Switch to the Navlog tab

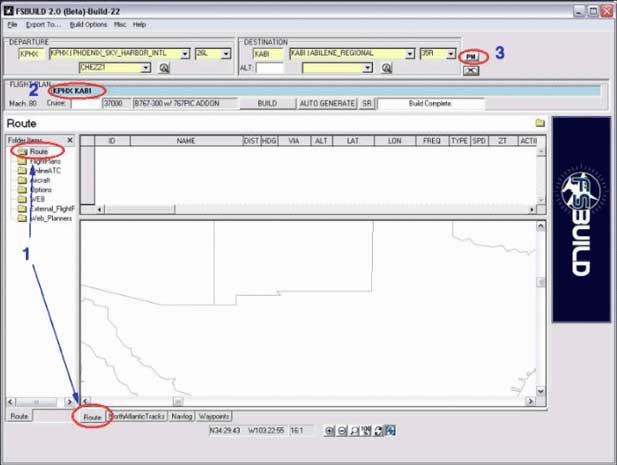182,416
